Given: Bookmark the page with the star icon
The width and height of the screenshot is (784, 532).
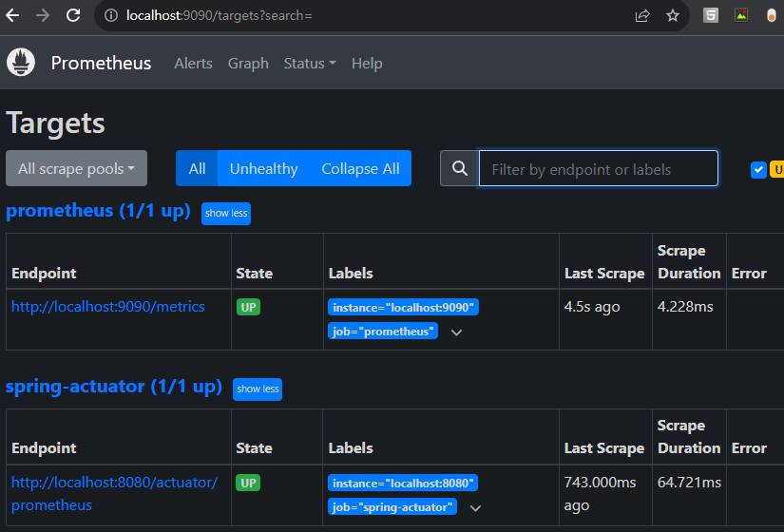Looking at the screenshot, I should 673,15.
